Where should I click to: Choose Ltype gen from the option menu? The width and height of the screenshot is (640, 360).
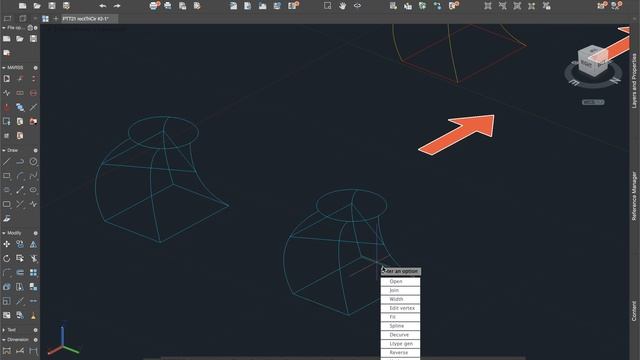point(400,344)
